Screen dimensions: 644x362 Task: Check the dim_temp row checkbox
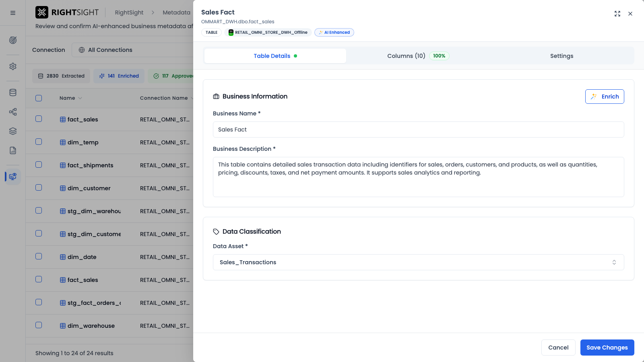point(39,142)
